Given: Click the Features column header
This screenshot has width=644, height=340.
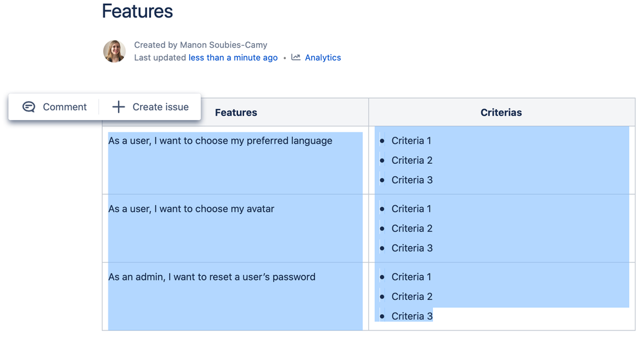Looking at the screenshot, I should coord(236,112).
